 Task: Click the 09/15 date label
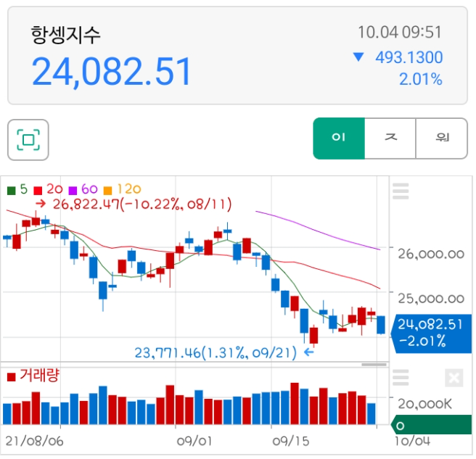(x=291, y=441)
